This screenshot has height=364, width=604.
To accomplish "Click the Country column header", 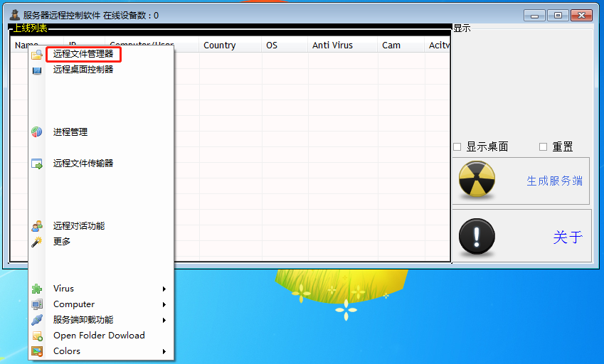I will (219, 45).
